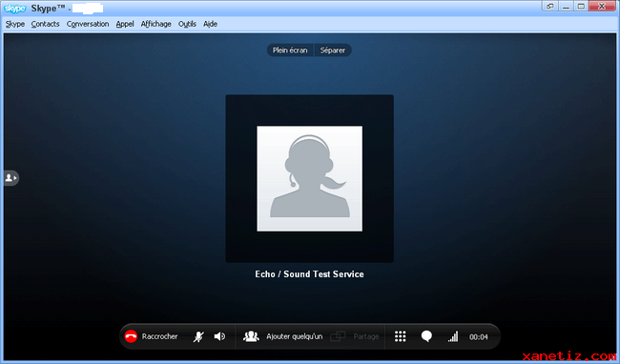This screenshot has height=364, width=620.
Task: Open the Skype menu
Action: (15, 24)
